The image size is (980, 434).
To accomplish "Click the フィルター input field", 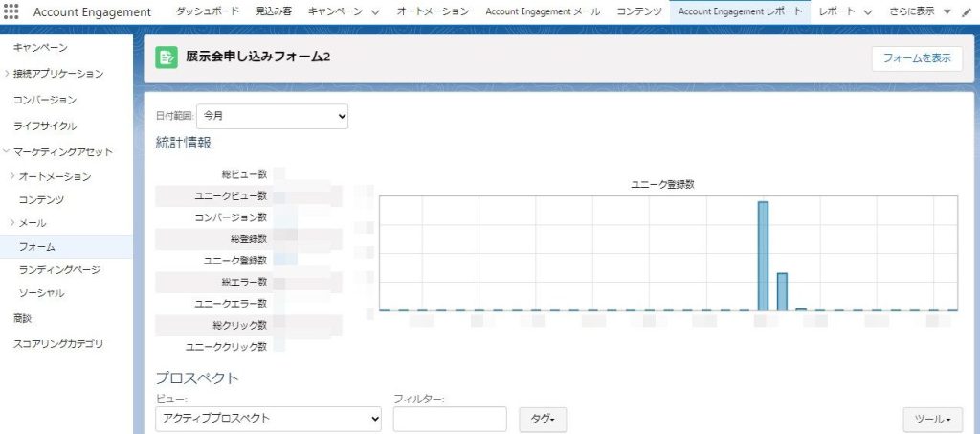I will (x=450, y=419).
